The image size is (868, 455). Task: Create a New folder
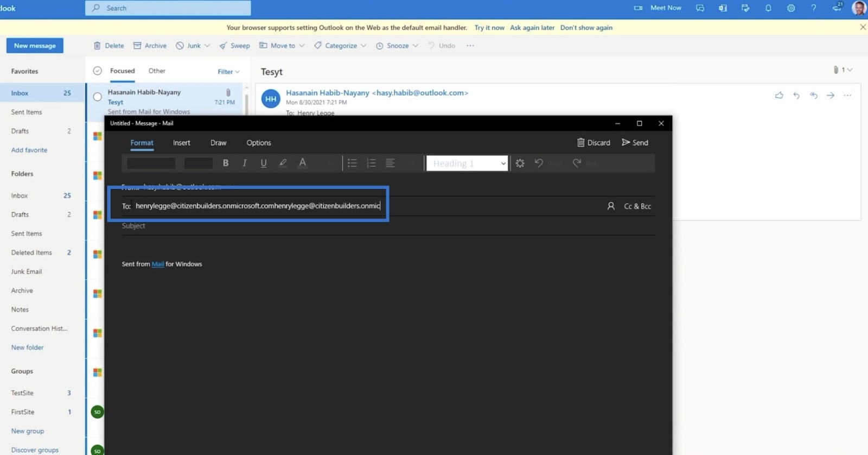pyautogui.click(x=27, y=347)
